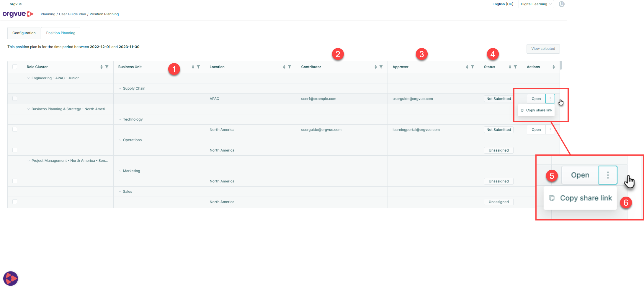Tick the checkbox on the APAC row
Screen dimensions: 644x298
coord(15,98)
